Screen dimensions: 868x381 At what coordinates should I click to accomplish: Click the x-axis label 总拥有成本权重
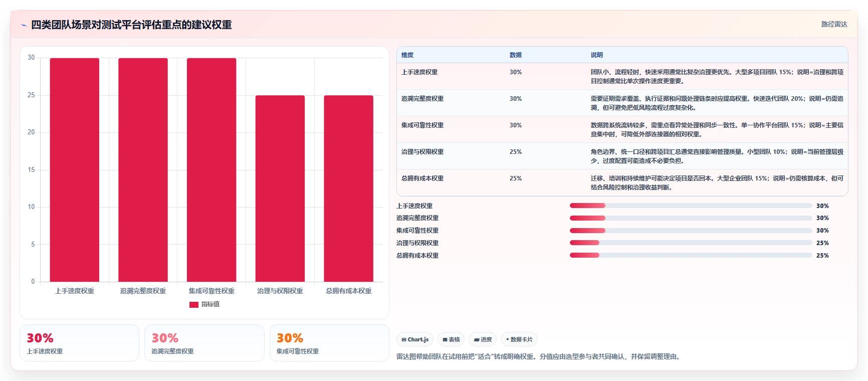[x=349, y=291]
